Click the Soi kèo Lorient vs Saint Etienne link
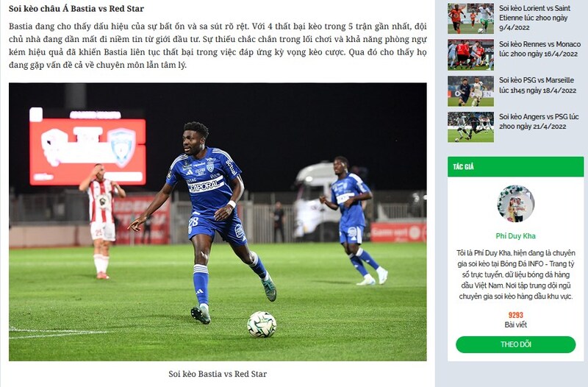 [535, 18]
